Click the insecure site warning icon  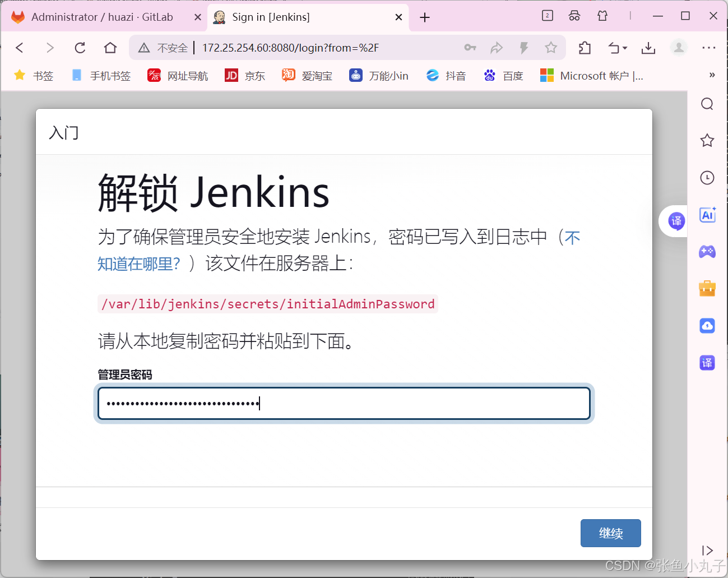[x=144, y=48]
